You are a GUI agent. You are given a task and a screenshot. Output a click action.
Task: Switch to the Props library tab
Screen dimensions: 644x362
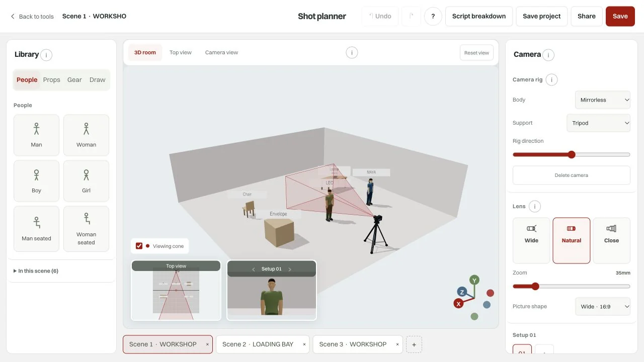click(x=51, y=80)
